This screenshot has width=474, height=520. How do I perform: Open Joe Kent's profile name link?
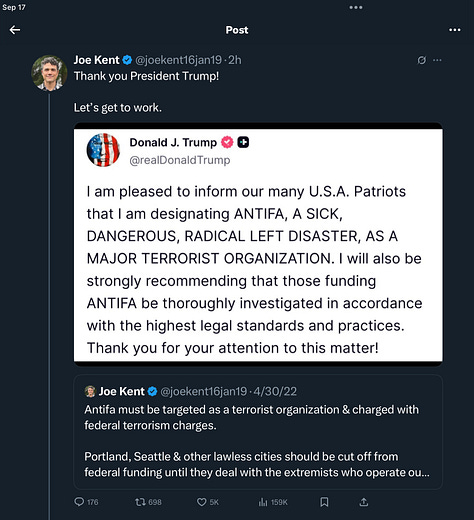(96, 60)
